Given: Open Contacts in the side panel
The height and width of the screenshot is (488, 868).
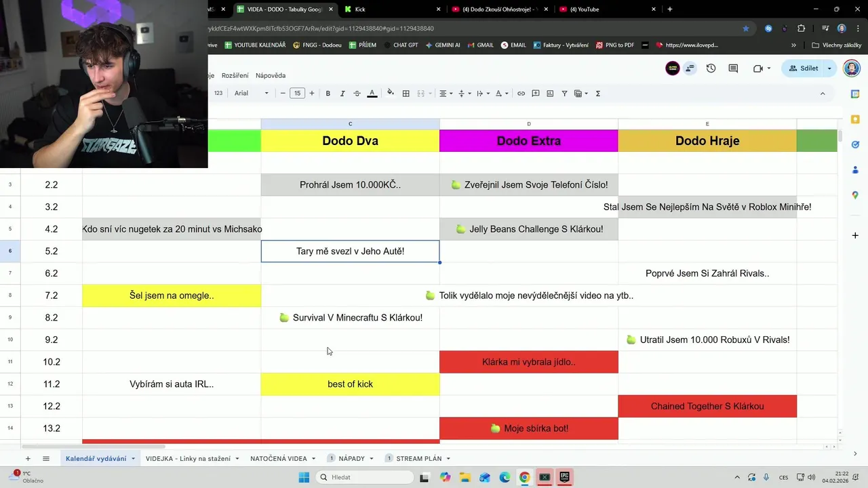Looking at the screenshot, I should pos(855,169).
